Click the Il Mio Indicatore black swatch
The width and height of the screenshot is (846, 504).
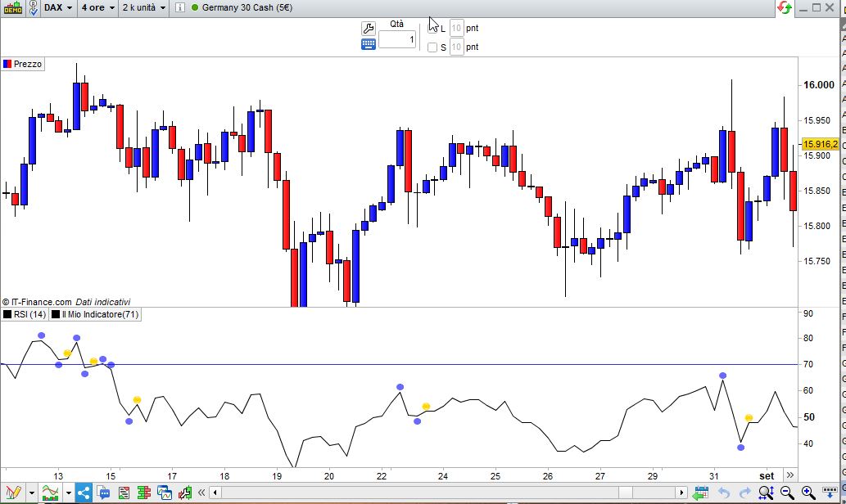[x=55, y=314]
